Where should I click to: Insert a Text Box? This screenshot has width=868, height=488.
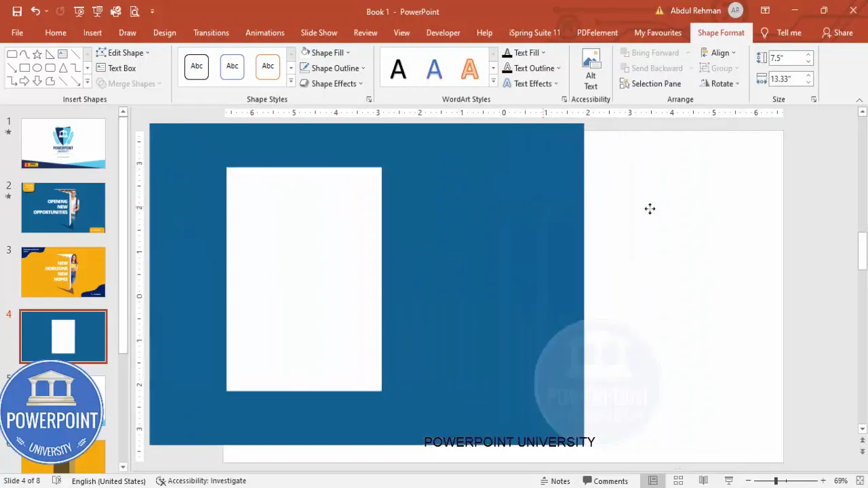[x=116, y=68]
